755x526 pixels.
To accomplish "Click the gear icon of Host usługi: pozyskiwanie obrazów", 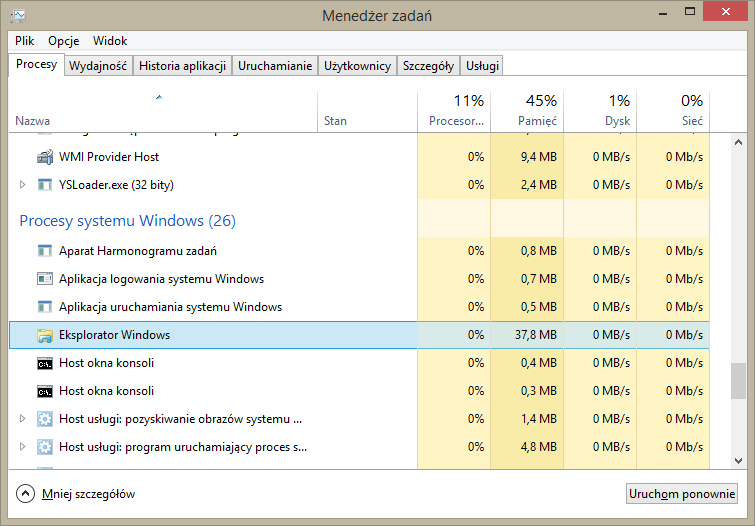I will coord(45,419).
